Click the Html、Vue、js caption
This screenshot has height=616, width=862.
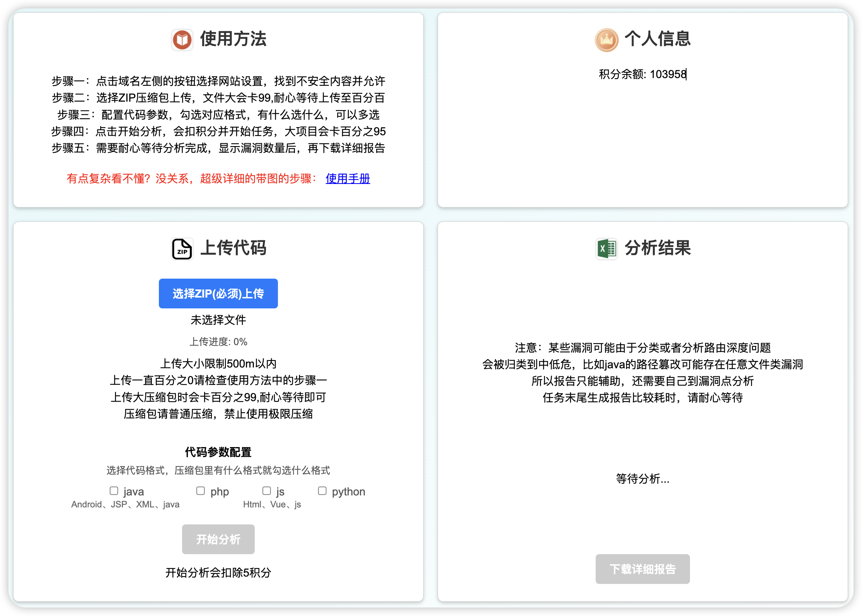click(x=272, y=504)
